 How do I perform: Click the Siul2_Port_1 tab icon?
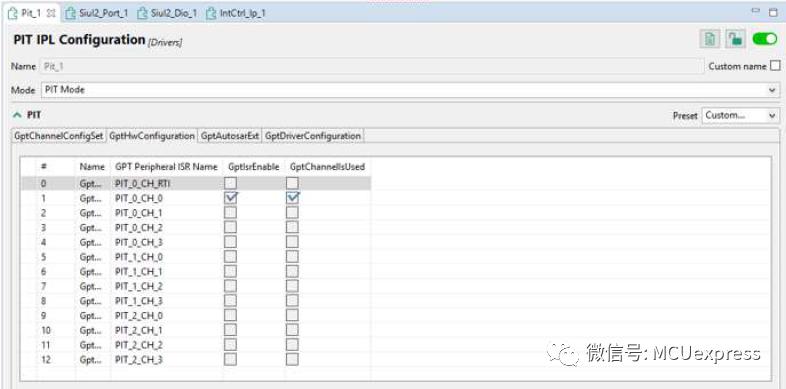coord(71,13)
